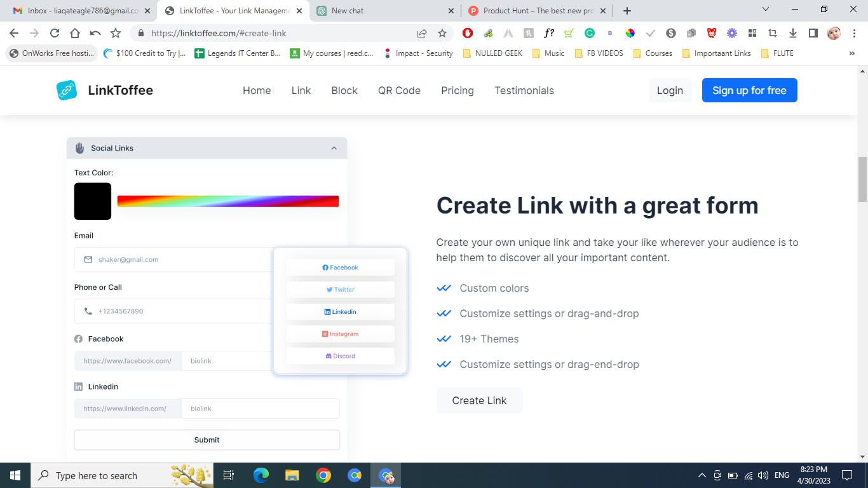Open the color wheel picker extension
This screenshot has height=488, width=868.
630,33
